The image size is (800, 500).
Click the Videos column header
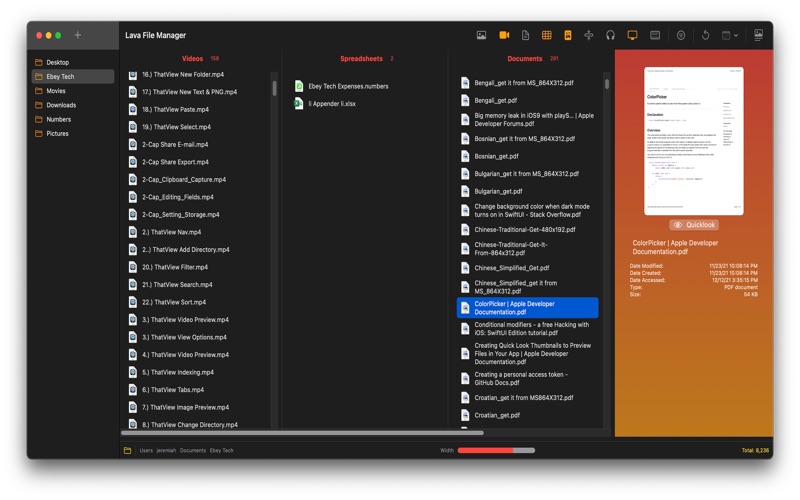[192, 59]
